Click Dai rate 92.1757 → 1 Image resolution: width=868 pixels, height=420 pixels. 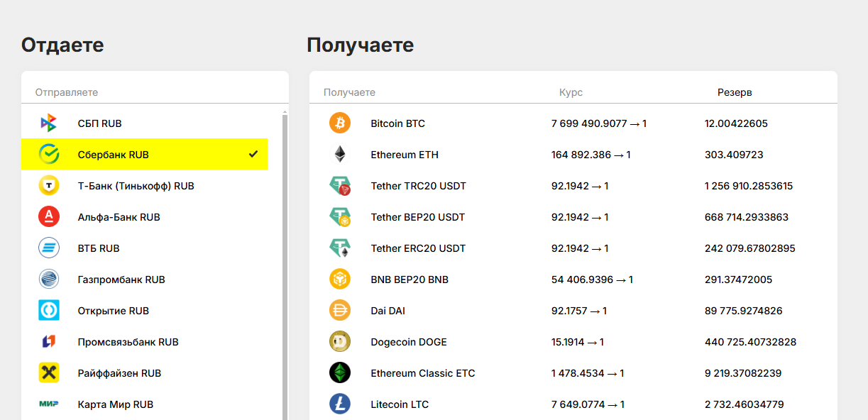[x=579, y=311]
